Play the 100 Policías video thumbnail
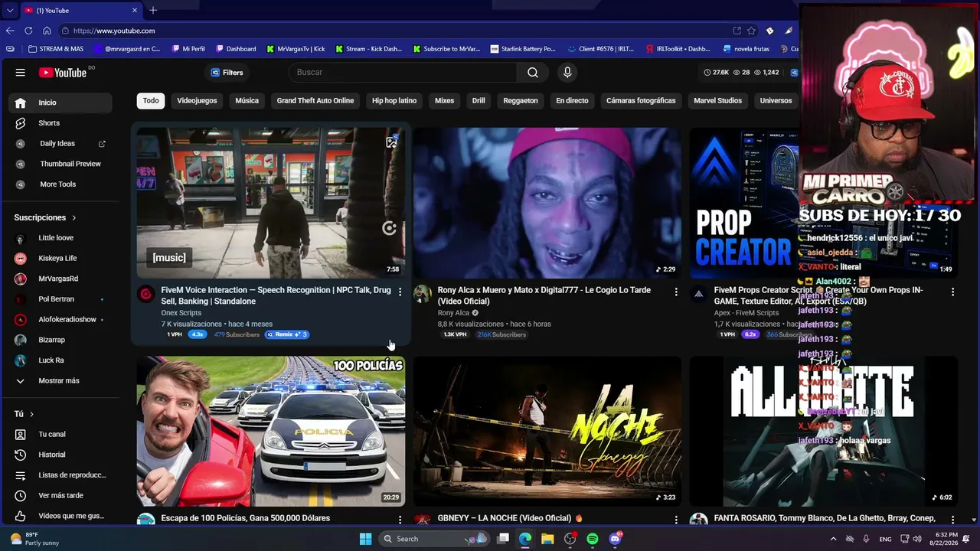Screen dimensions: 980x551 point(271,431)
